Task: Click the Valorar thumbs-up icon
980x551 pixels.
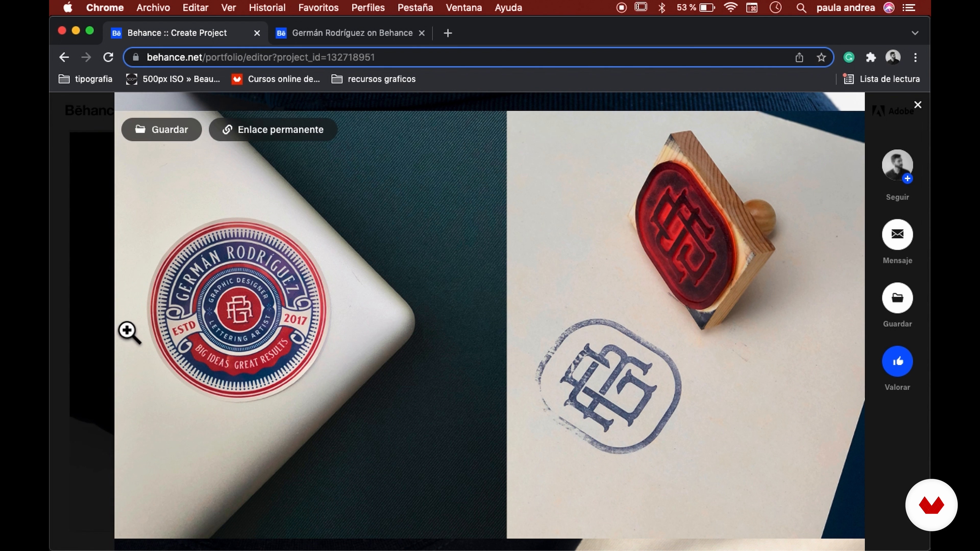Action: [x=897, y=361]
